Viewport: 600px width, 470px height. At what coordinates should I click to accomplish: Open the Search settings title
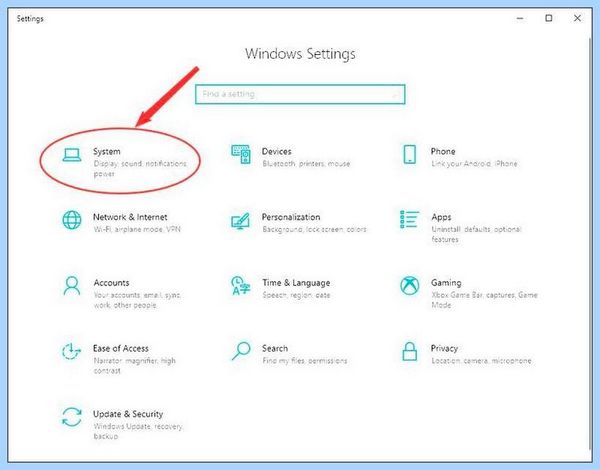click(x=275, y=349)
